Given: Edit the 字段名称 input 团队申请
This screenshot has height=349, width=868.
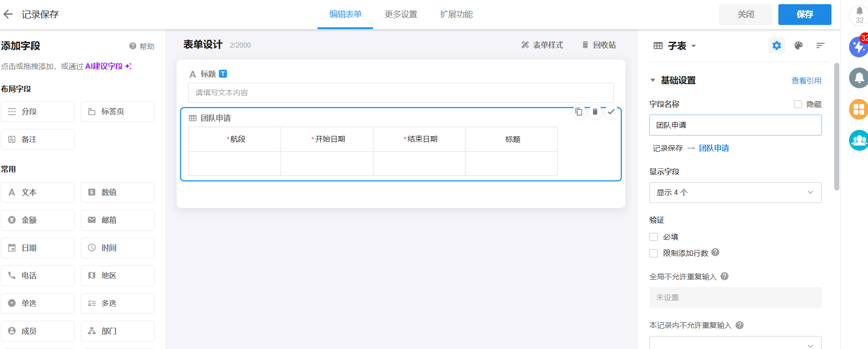Looking at the screenshot, I should pyautogui.click(x=735, y=125).
